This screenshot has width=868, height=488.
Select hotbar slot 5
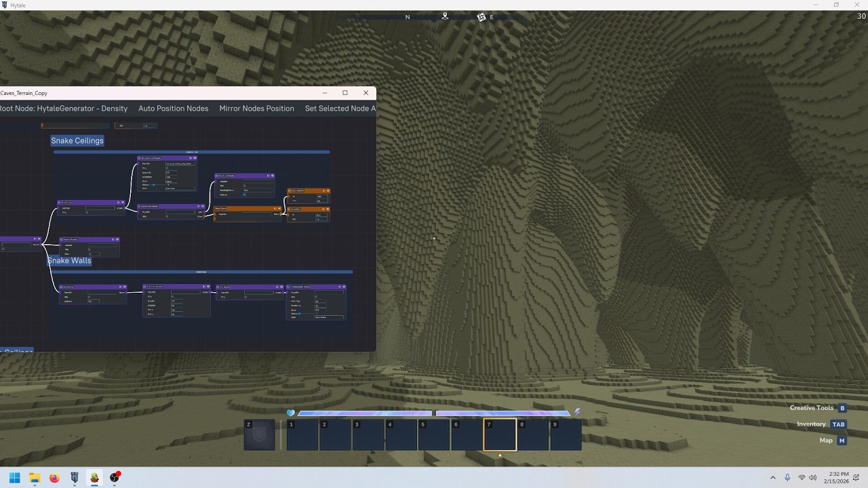click(x=434, y=434)
